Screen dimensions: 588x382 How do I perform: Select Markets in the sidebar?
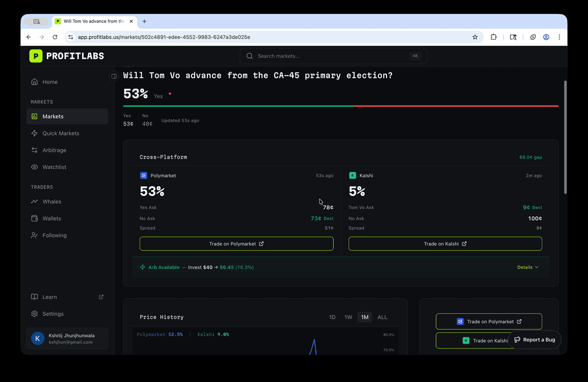[67, 116]
